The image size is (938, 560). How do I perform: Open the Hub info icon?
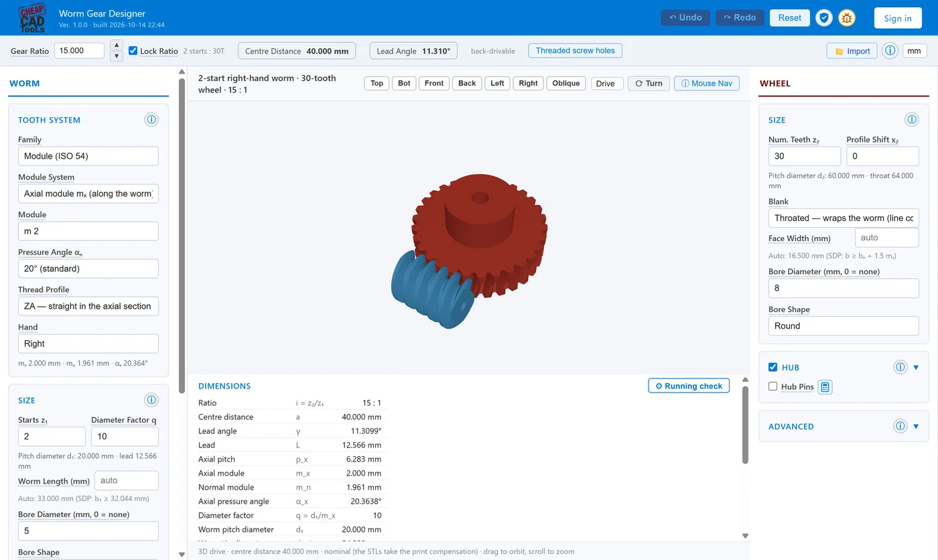[x=900, y=367]
